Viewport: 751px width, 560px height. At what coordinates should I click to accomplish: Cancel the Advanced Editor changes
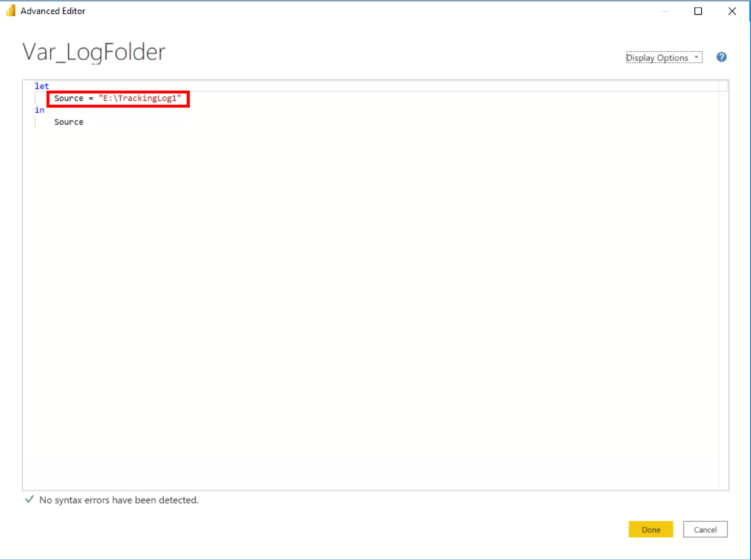point(705,529)
